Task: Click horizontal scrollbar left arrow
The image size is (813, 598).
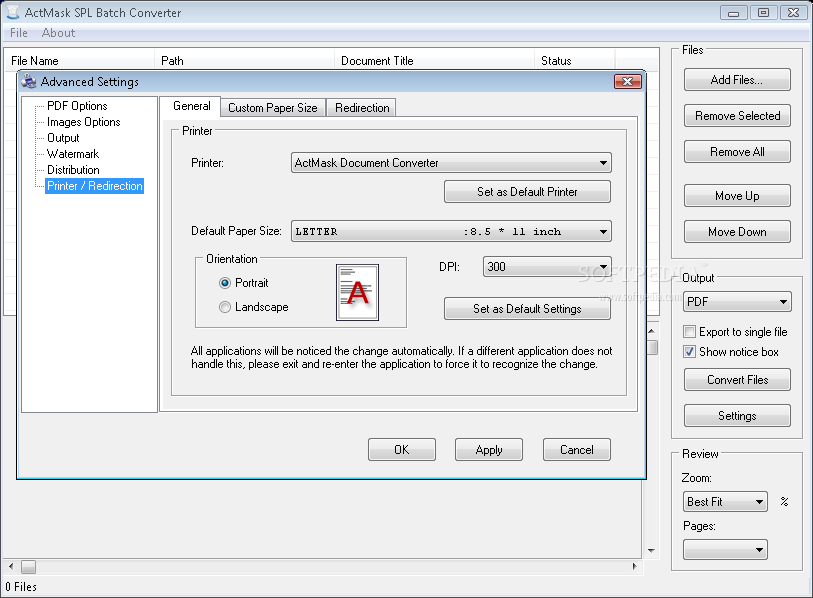Action: pos(11,567)
